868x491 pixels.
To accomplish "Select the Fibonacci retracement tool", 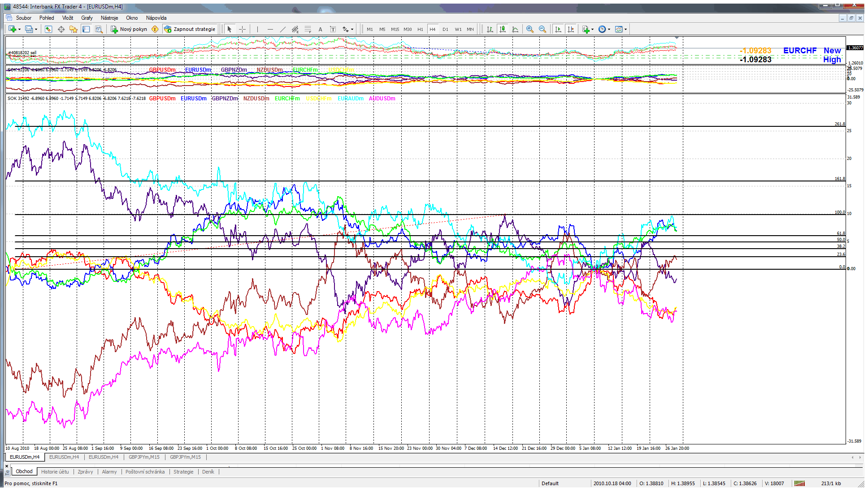I will pyautogui.click(x=308, y=29).
